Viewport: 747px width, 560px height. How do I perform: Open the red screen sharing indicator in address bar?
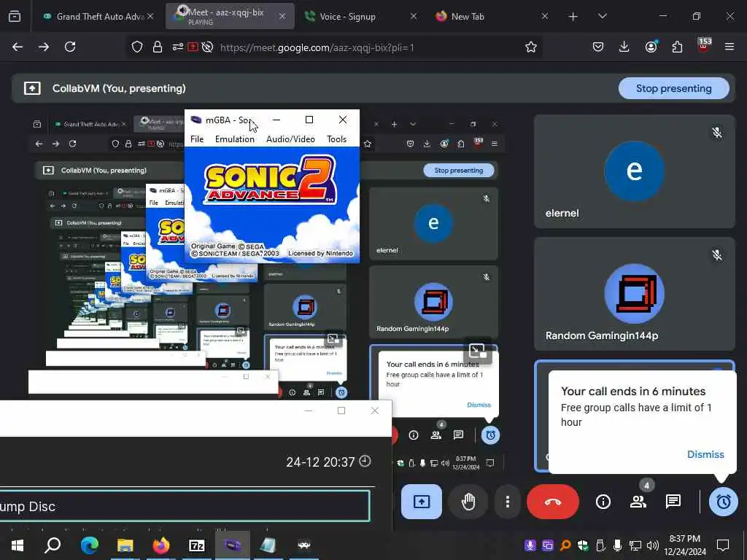coord(193,47)
